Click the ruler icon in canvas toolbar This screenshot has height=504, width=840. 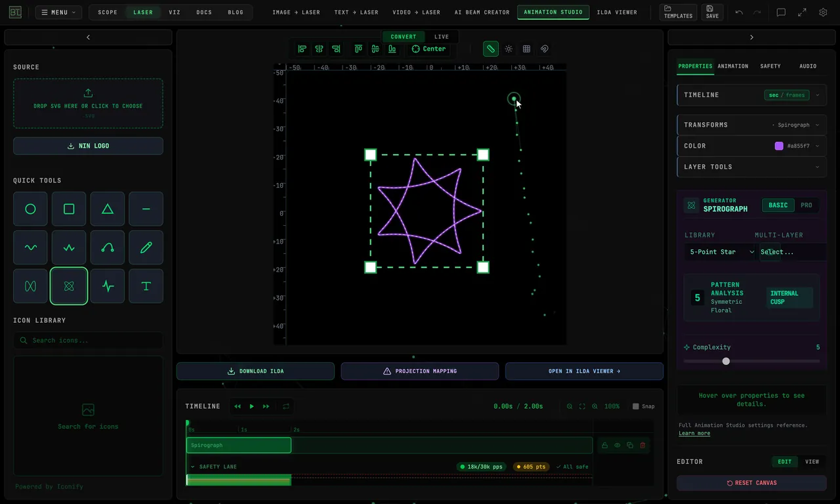point(490,49)
